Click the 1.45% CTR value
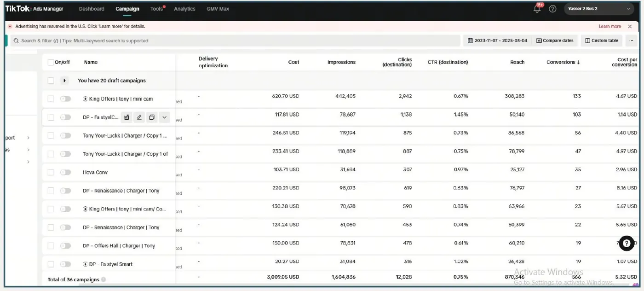Screen dimensions: 644x291 point(460,114)
